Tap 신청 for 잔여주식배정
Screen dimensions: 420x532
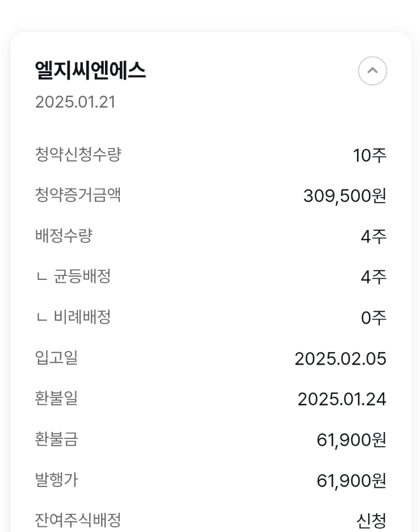click(371, 521)
